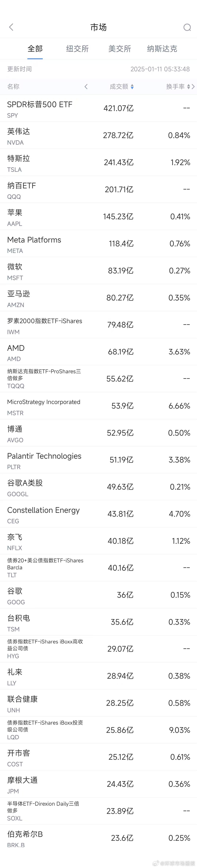Switch to 纽交所 tab
Screen dimensions: 197x868
(77, 49)
